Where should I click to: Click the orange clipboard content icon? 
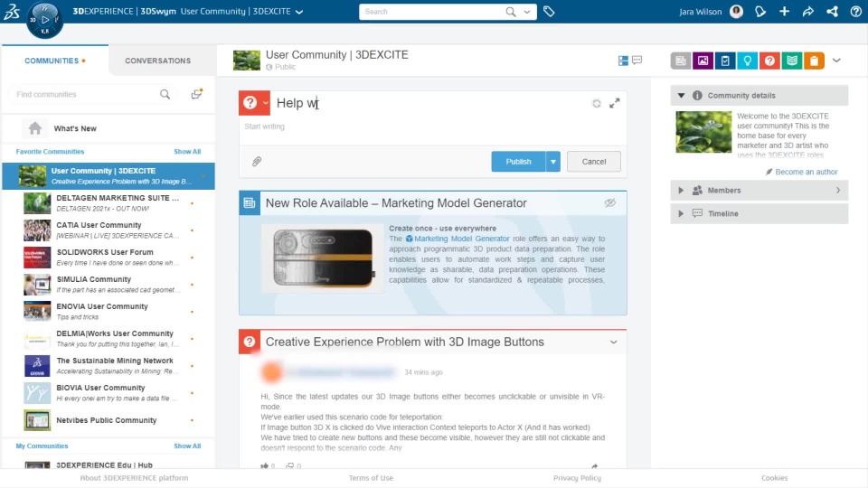(x=815, y=61)
